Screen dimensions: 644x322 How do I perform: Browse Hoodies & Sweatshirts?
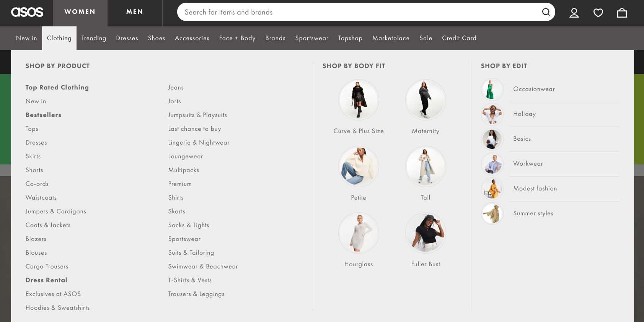point(58,307)
